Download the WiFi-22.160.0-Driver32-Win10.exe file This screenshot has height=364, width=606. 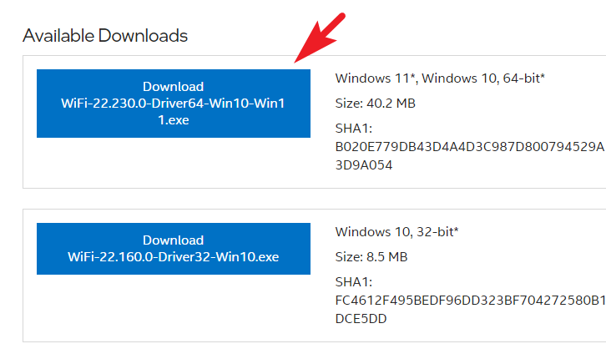[x=174, y=249]
